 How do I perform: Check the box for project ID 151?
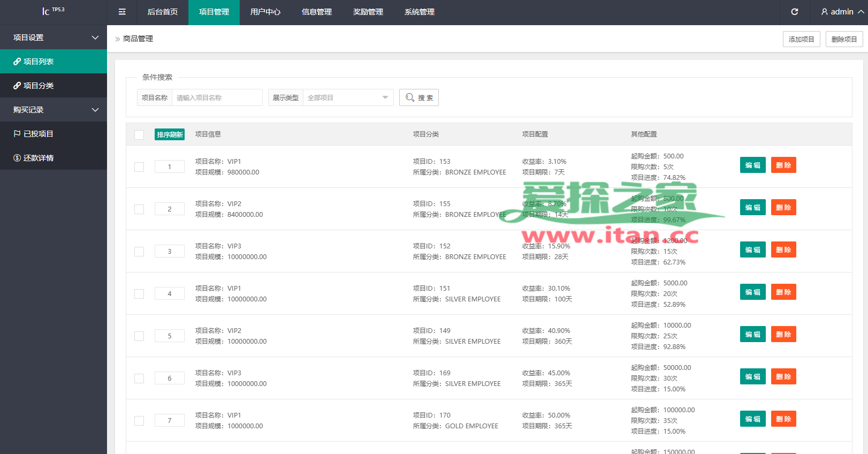tap(139, 294)
